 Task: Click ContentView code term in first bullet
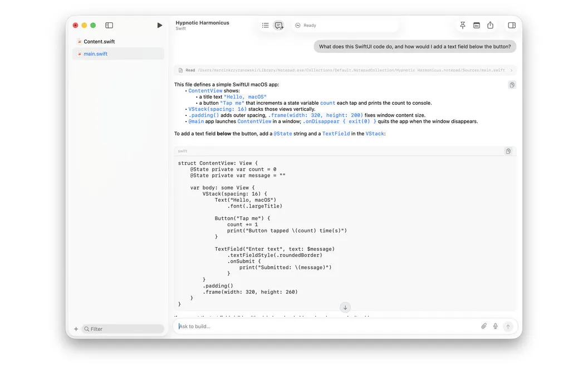coord(205,91)
